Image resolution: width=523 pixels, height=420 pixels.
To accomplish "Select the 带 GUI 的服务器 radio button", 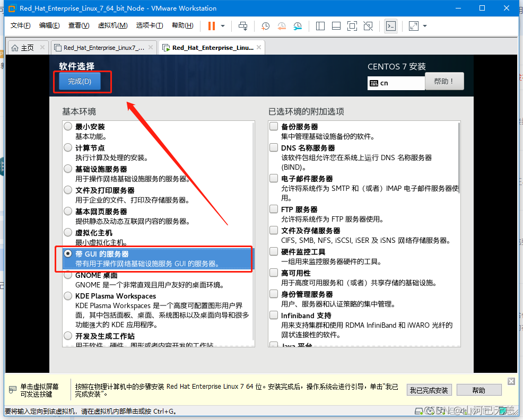I will pos(68,254).
